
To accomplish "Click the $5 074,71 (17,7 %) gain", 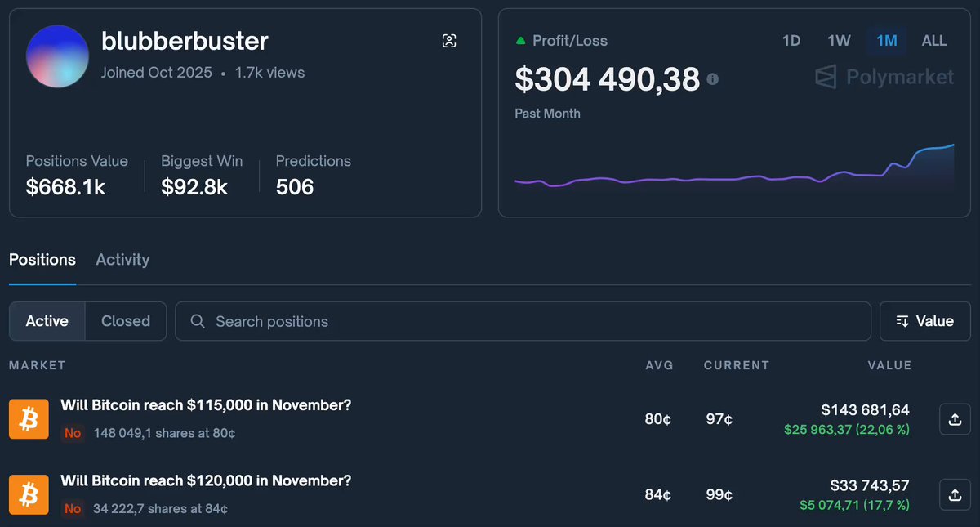I will [x=855, y=504].
